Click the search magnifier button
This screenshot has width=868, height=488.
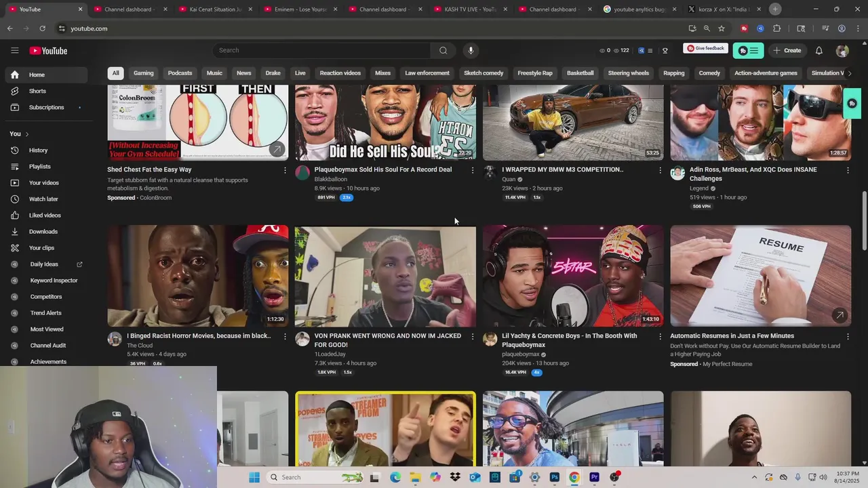coord(443,50)
